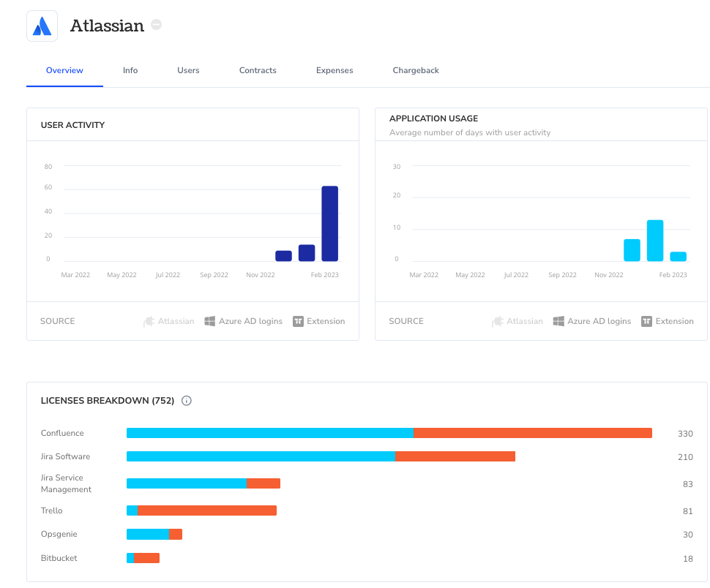Click the Confluence license label
The width and height of the screenshot is (710, 588).
coord(62,433)
